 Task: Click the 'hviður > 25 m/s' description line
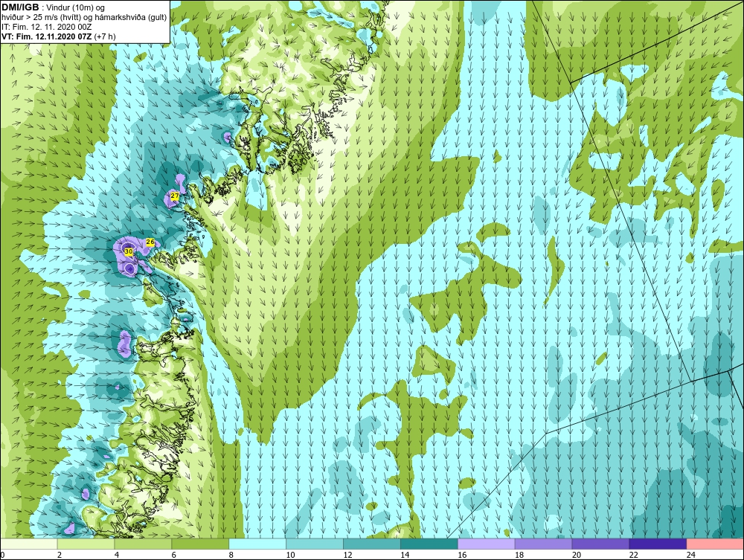[85, 18]
